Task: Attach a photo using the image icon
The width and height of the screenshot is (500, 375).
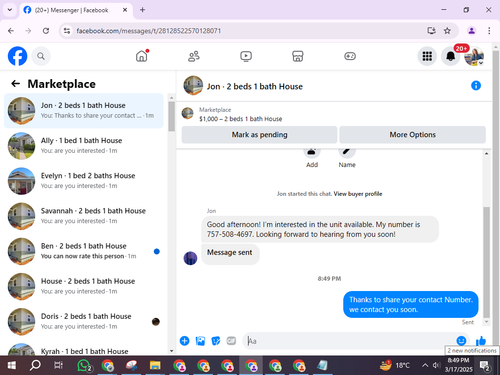Action: 200,341
